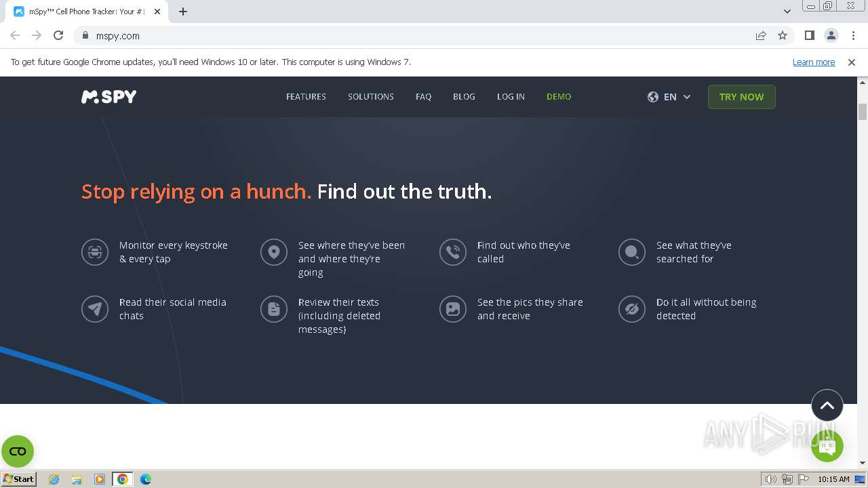Click the Learn more update link
Image resolution: width=868 pixels, height=488 pixels.
pos(814,62)
